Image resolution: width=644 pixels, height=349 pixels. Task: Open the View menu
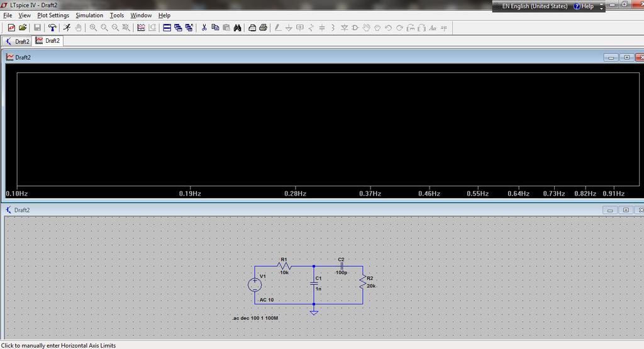coord(25,15)
